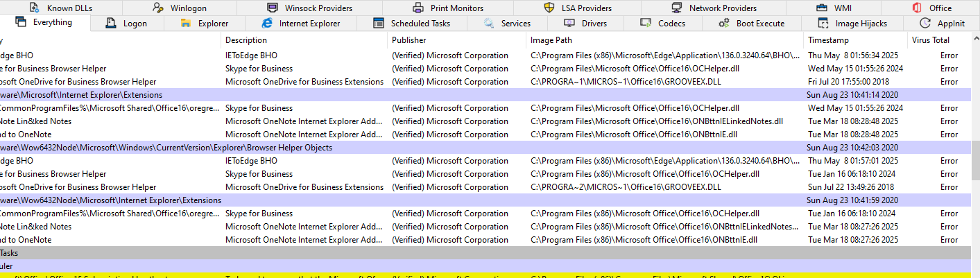This screenshot has height=278, width=980.
Task: Click path C:\PROGRA~2\MICROS~1\Office16\GROOVEEX.DLL
Action: 626,187
